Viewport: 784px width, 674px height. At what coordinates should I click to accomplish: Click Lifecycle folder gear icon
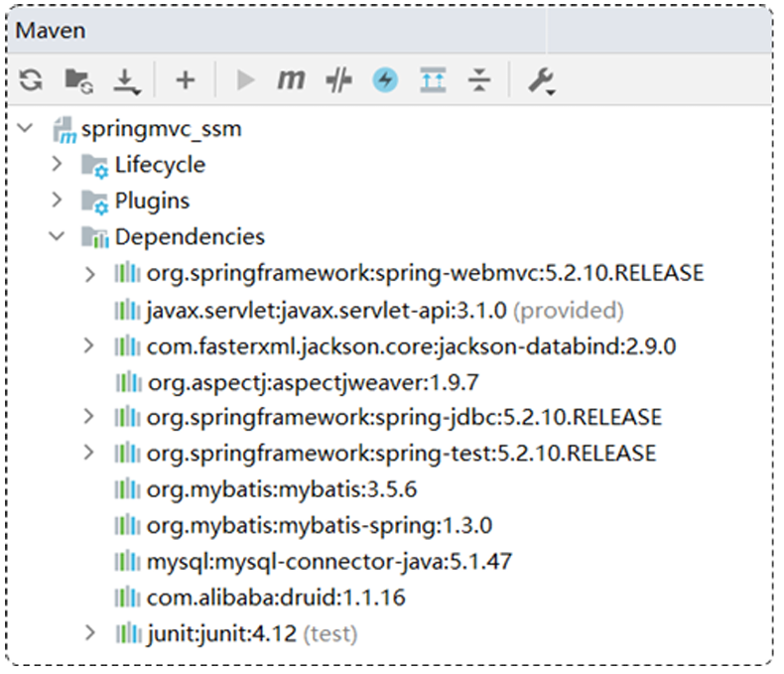click(x=94, y=167)
